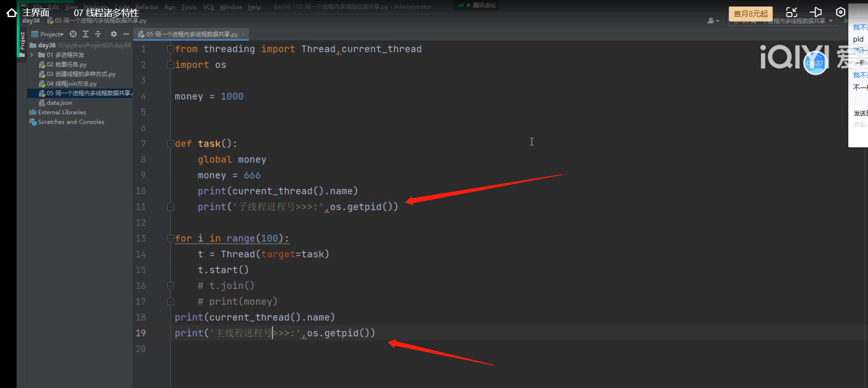868x388 pixels.
Task: Click the value 1000 in the code
Action: (232, 96)
